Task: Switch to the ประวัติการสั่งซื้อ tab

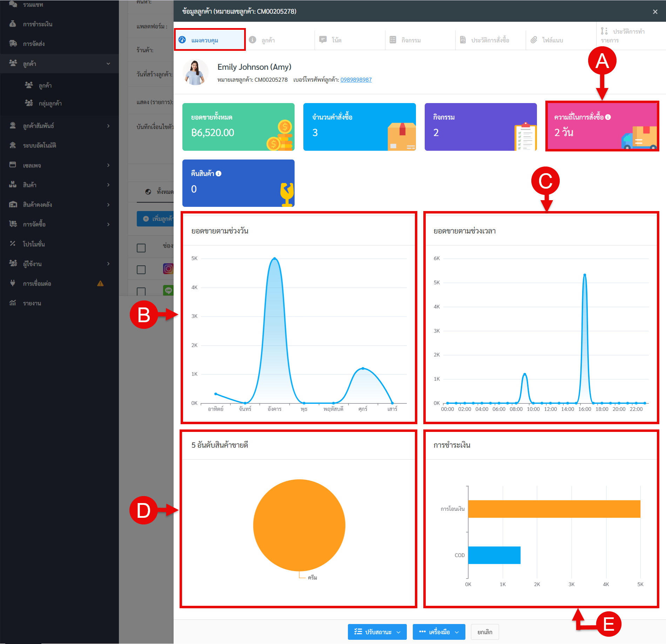Action: click(x=490, y=40)
